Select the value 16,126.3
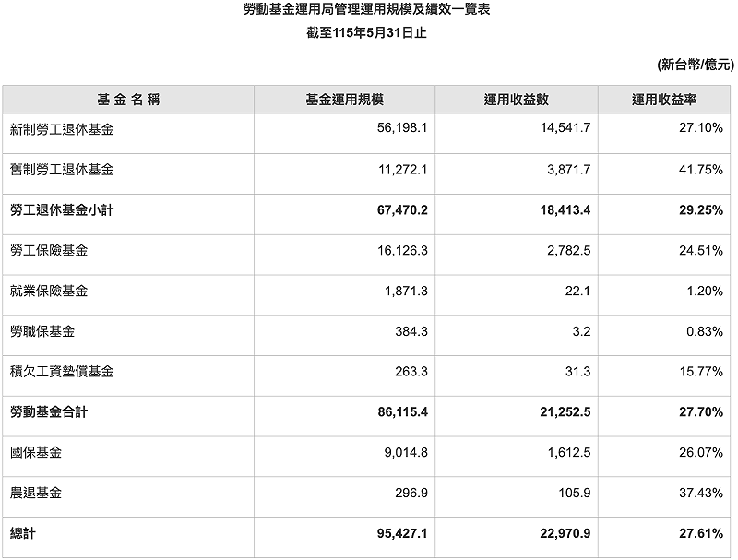Screen dimensions: 738x560 click(x=402, y=250)
